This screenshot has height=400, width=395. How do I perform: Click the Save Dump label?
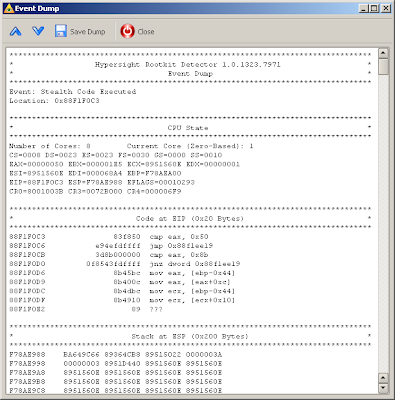[x=87, y=32]
